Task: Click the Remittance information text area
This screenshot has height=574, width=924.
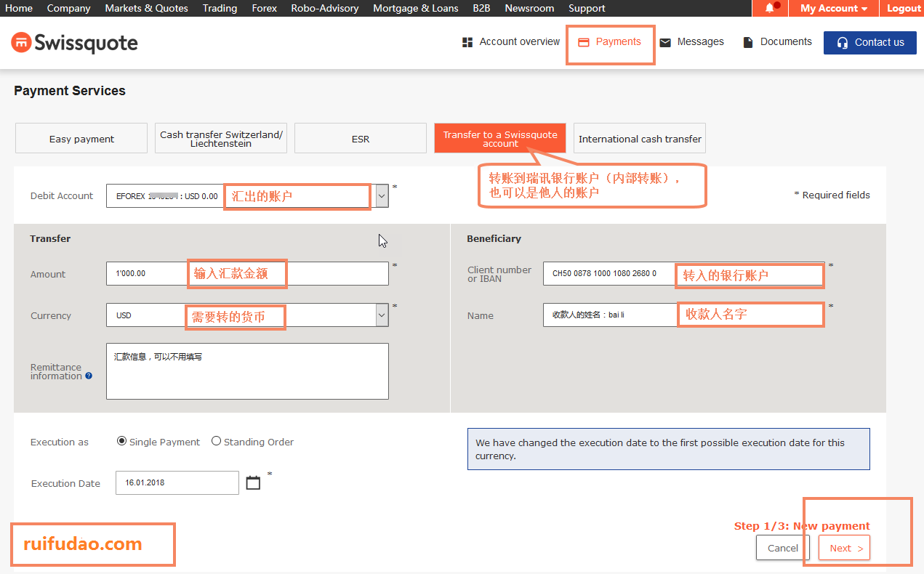Action: coord(247,371)
